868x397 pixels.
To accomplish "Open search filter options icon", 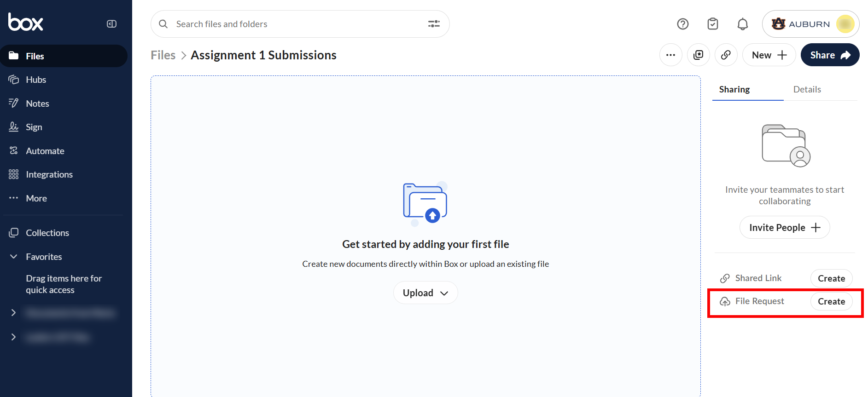I will 434,24.
